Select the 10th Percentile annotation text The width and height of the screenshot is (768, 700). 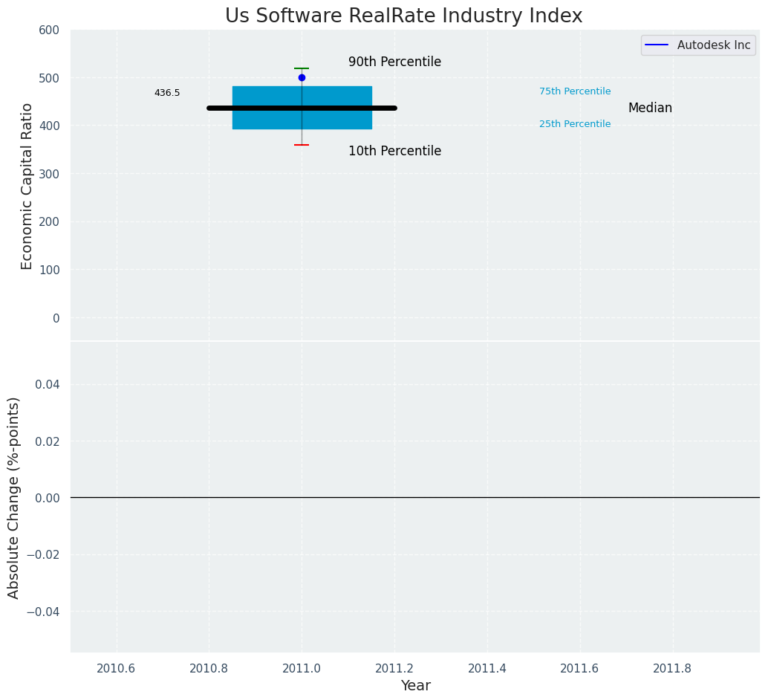coord(394,152)
